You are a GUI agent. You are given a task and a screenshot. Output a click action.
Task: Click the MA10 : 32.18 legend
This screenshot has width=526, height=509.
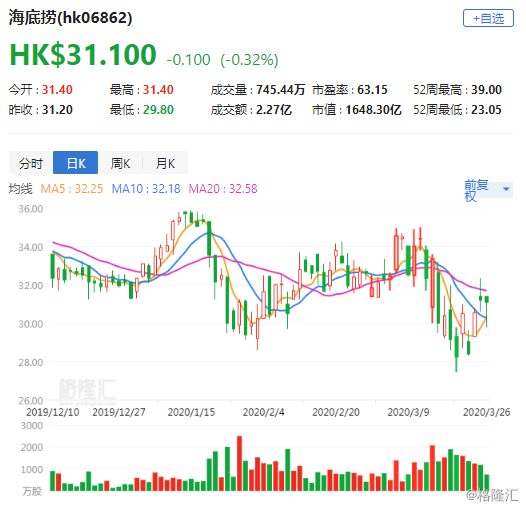pos(146,189)
